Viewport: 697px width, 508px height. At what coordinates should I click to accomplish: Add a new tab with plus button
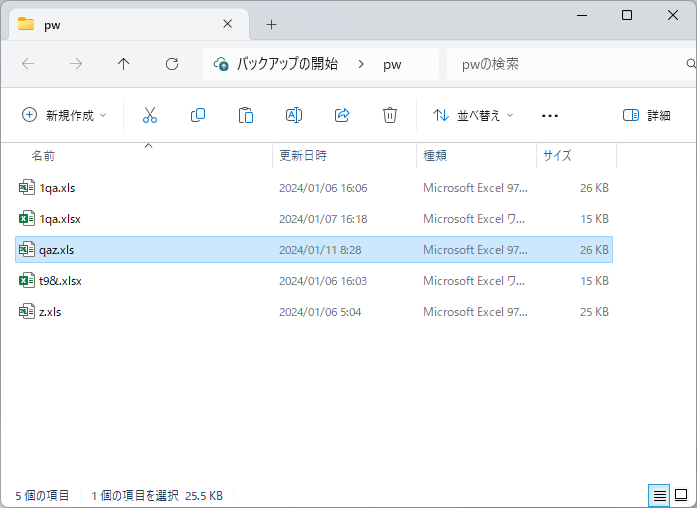coord(271,24)
